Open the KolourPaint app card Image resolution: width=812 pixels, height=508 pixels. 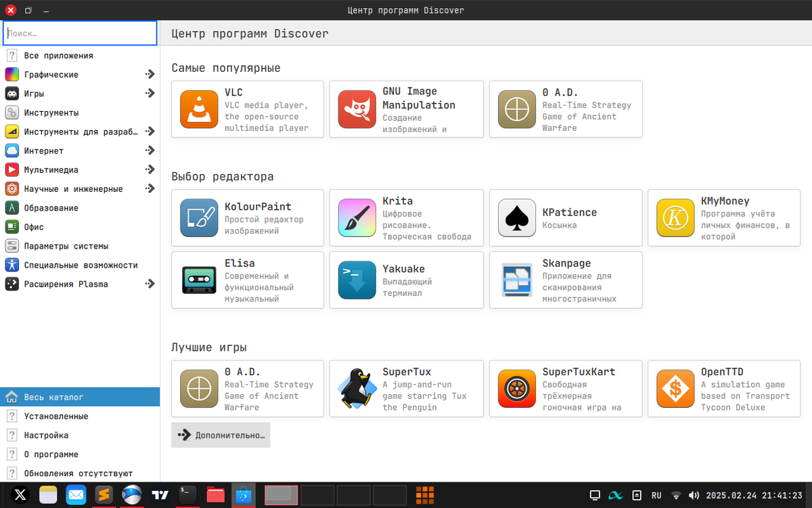[248, 217]
